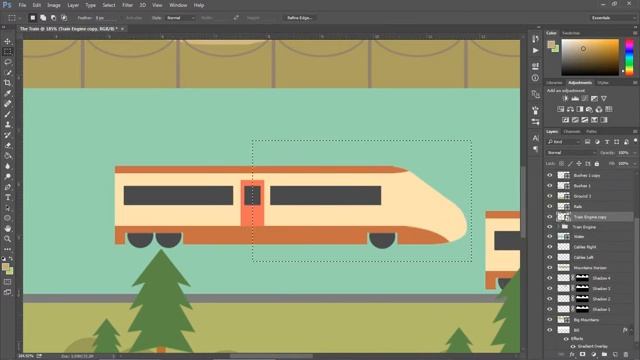Viewport: 640px width, 360px height.
Task: Click Intersect with Selection mode icon
Action: (64, 18)
